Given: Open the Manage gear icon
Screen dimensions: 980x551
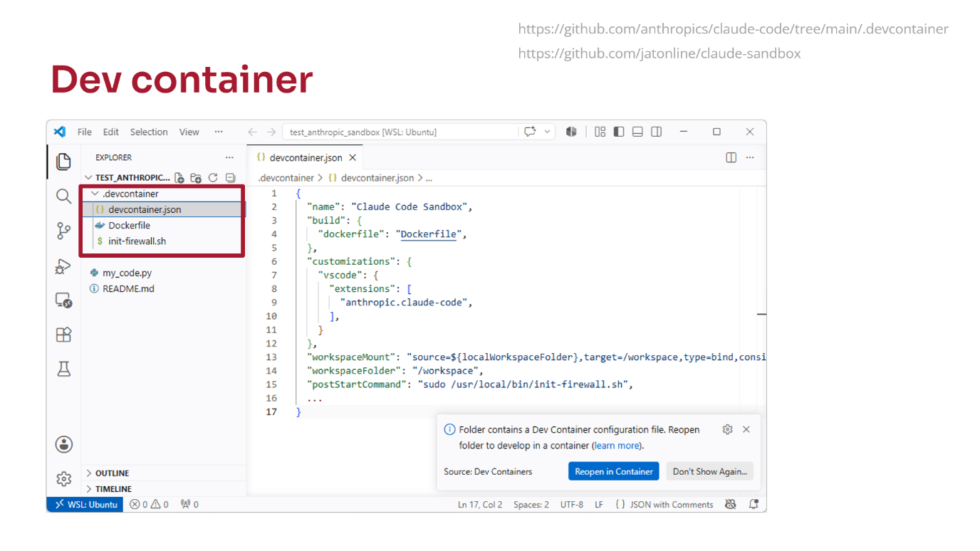Looking at the screenshot, I should click(63, 478).
